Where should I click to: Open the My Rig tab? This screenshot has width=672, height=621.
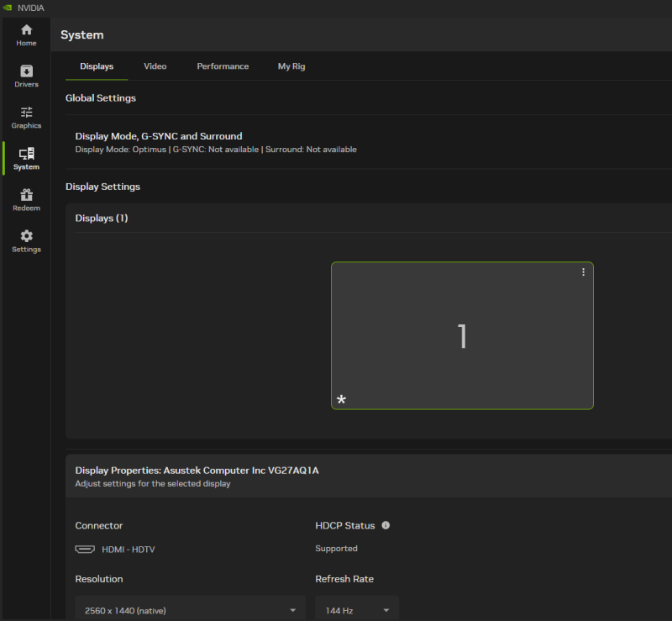tap(291, 66)
